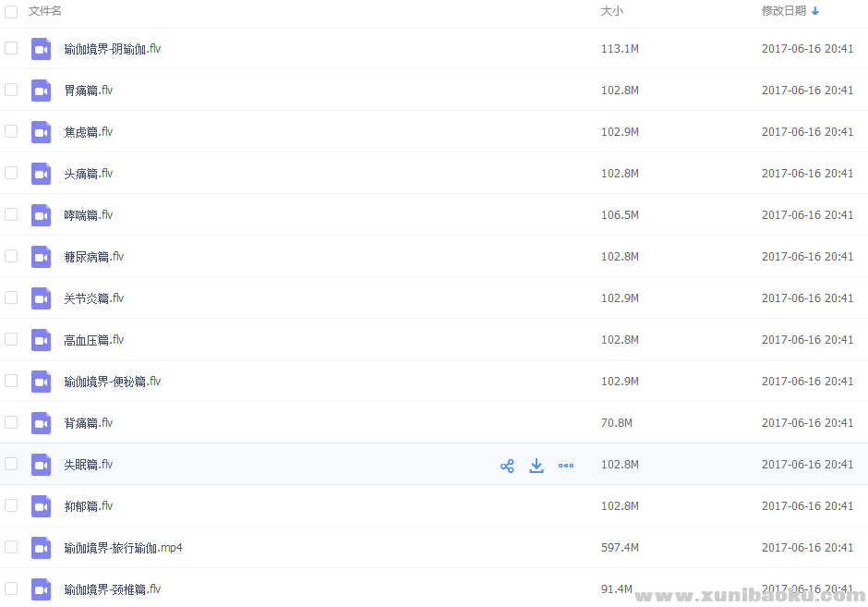Check the select-all checkbox in header
The width and height of the screenshot is (868, 607).
(11, 12)
